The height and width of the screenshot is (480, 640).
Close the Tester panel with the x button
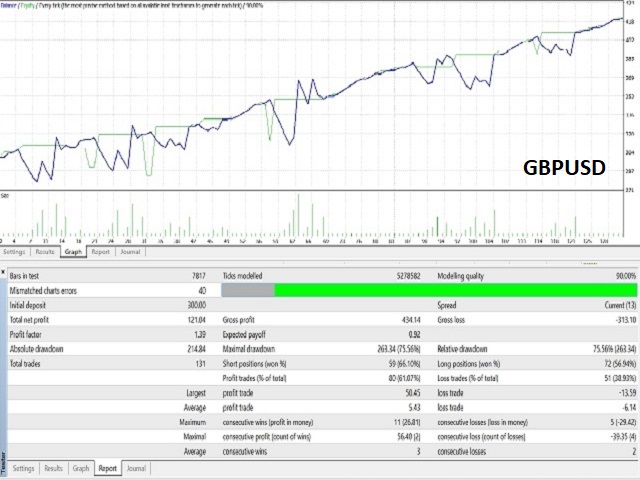(3, 271)
